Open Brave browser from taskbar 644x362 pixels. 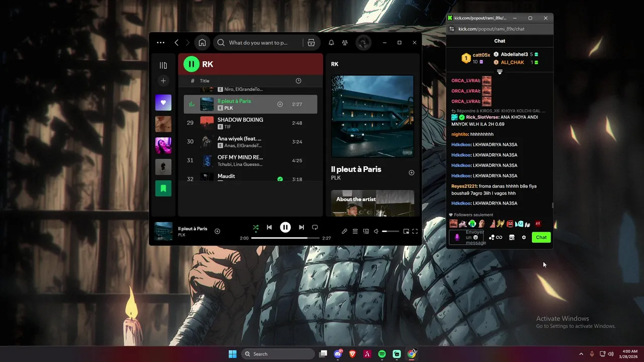point(352,354)
